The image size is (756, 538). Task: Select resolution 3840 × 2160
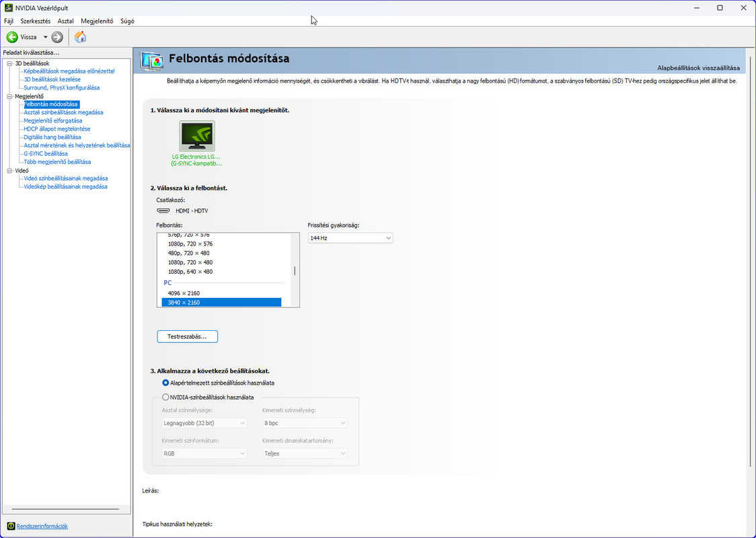pyautogui.click(x=222, y=303)
